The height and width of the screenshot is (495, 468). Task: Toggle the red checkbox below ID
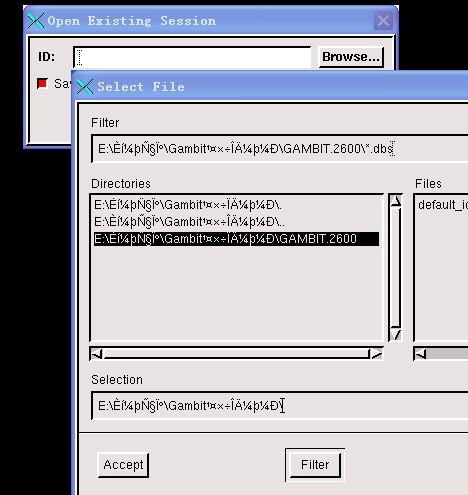(42, 83)
